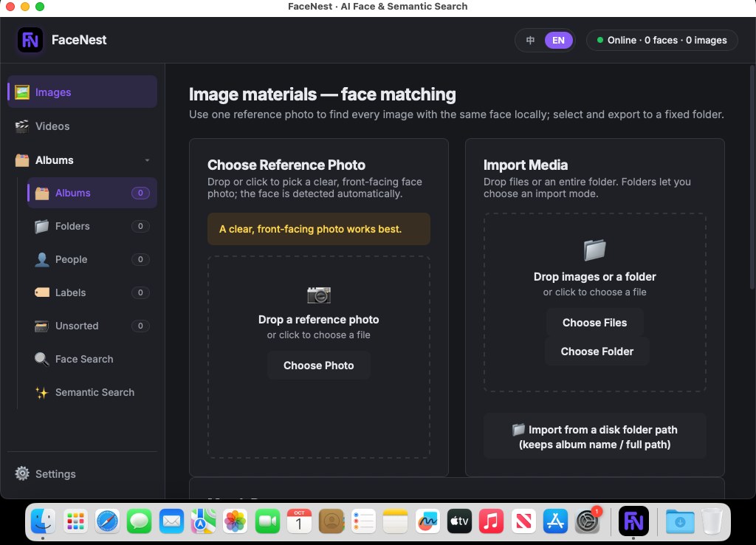Click the Labels count badge
The image size is (756, 545).
click(x=140, y=292)
